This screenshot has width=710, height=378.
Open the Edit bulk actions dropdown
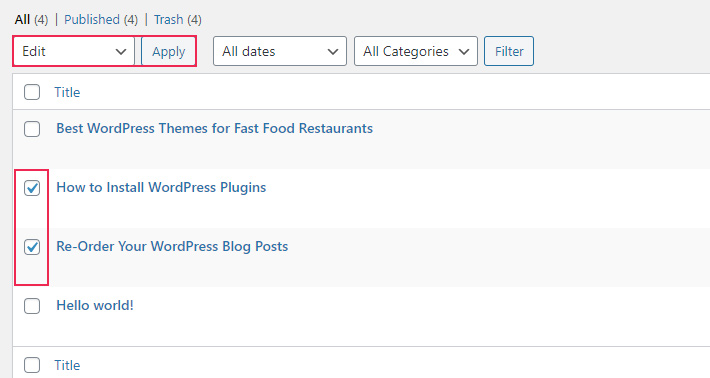[74, 51]
